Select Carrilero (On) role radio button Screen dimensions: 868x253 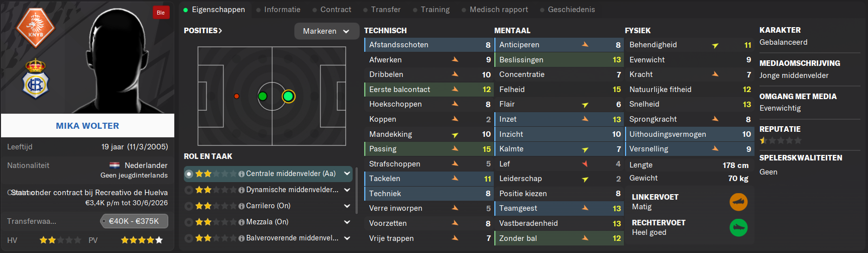point(189,206)
